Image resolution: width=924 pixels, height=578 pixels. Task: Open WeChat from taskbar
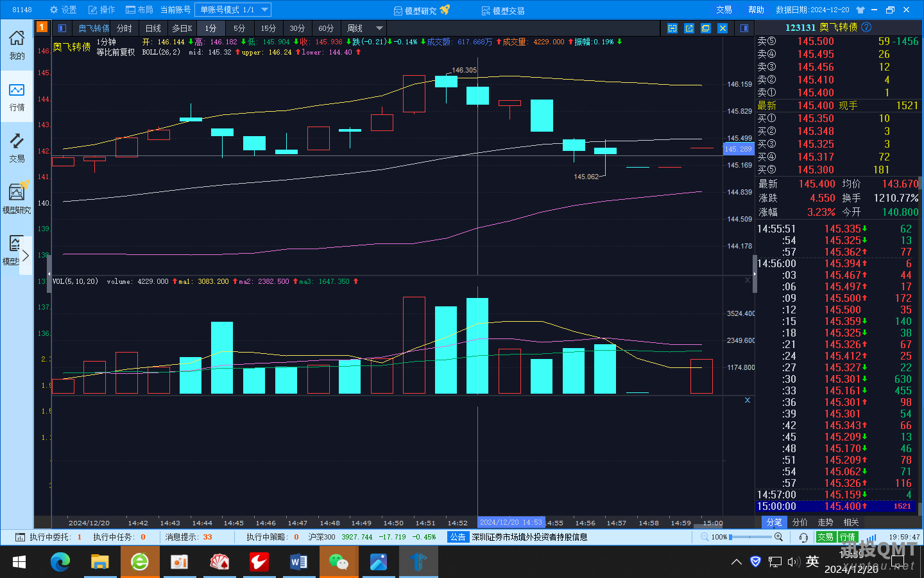pyautogui.click(x=338, y=563)
